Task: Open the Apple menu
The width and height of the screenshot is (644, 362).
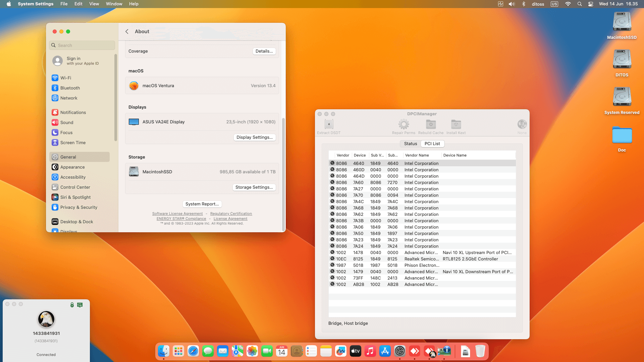Action: point(9,4)
